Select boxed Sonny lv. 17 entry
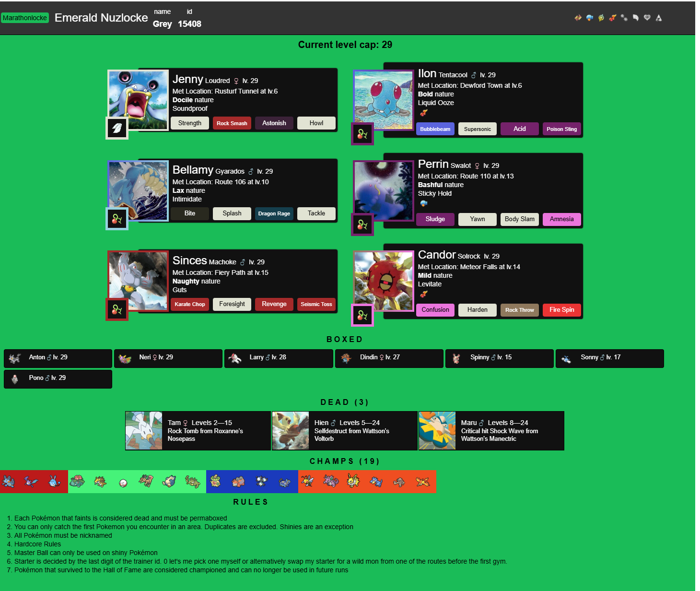The image size is (700, 591). pyautogui.click(x=609, y=358)
